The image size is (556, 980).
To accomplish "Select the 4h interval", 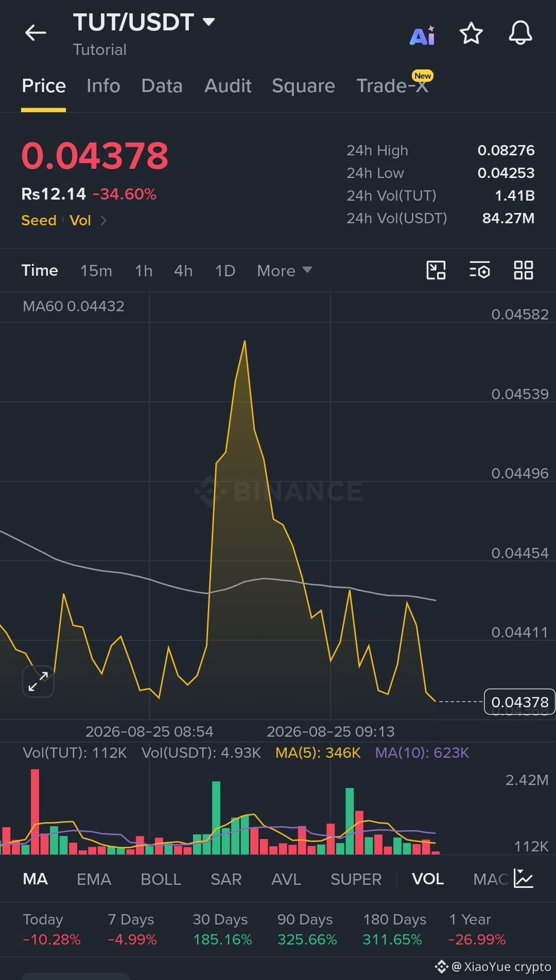I will (183, 271).
